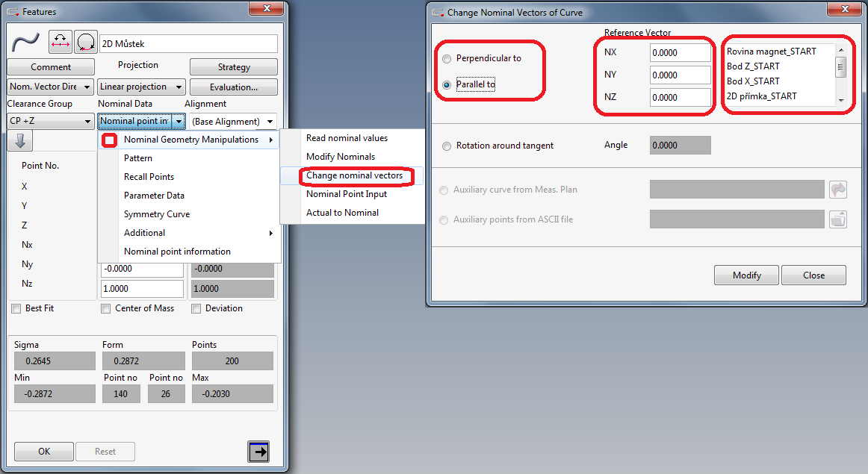The width and height of the screenshot is (868, 474).
Task: Click the Strategy button
Action: pyautogui.click(x=234, y=67)
